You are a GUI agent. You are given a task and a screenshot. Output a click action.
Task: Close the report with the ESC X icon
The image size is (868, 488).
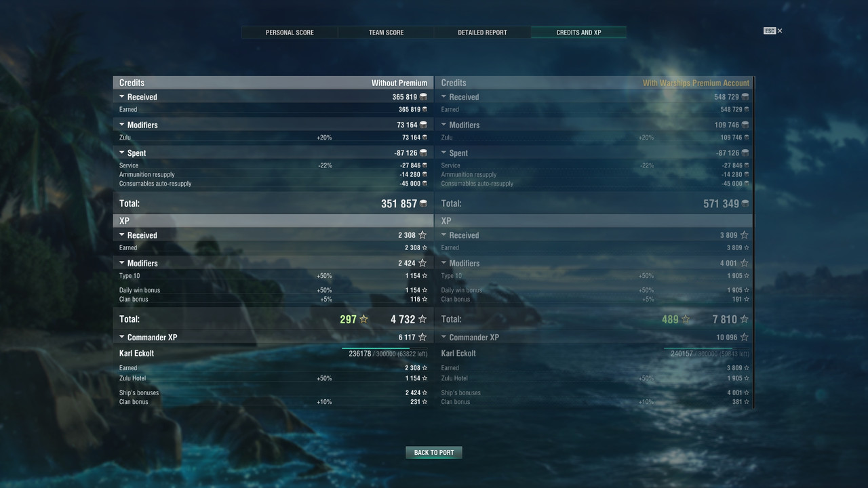point(773,31)
